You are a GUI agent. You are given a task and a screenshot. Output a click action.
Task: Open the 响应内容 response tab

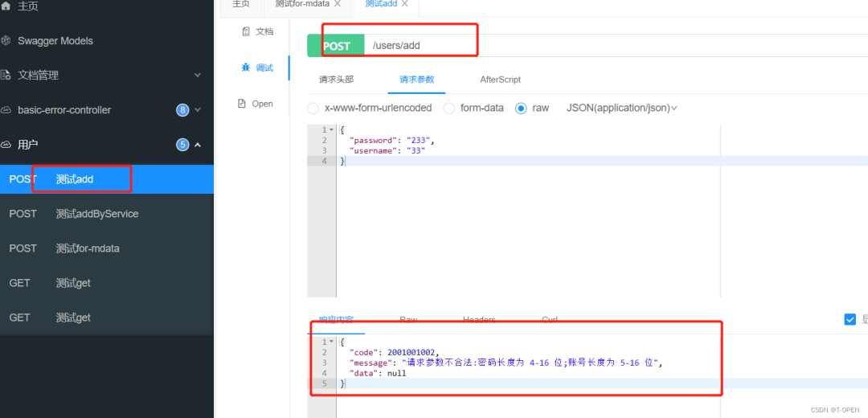coord(336,320)
